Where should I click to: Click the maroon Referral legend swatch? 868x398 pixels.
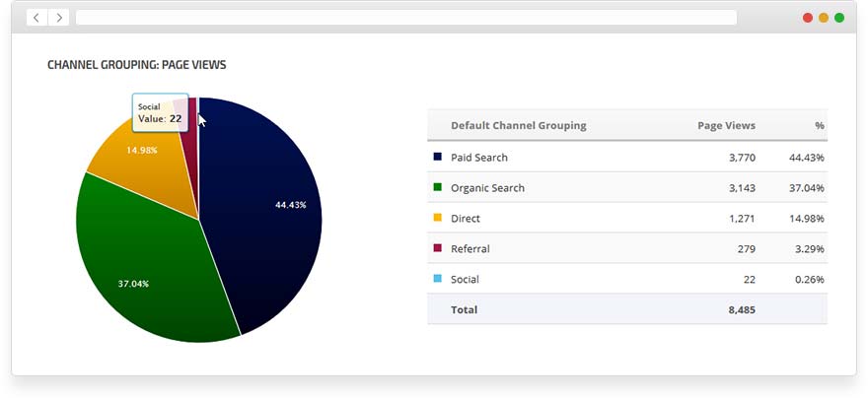point(437,248)
